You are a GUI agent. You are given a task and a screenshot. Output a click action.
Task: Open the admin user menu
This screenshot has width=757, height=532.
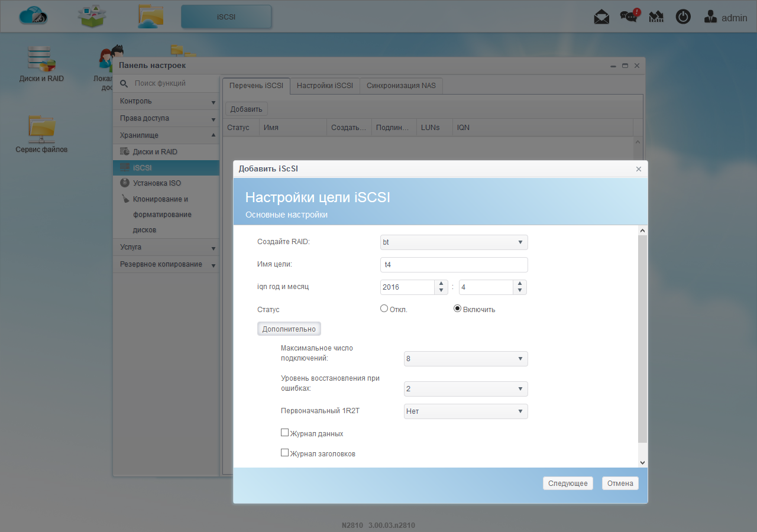coord(726,17)
